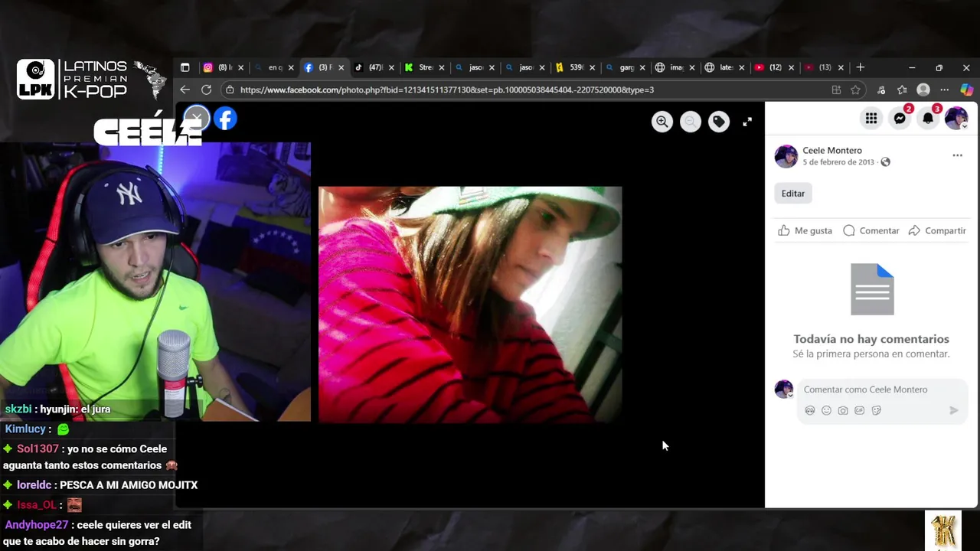Open the Facebook menu grid icon
Image resolution: width=980 pixels, height=551 pixels.
[x=871, y=118]
